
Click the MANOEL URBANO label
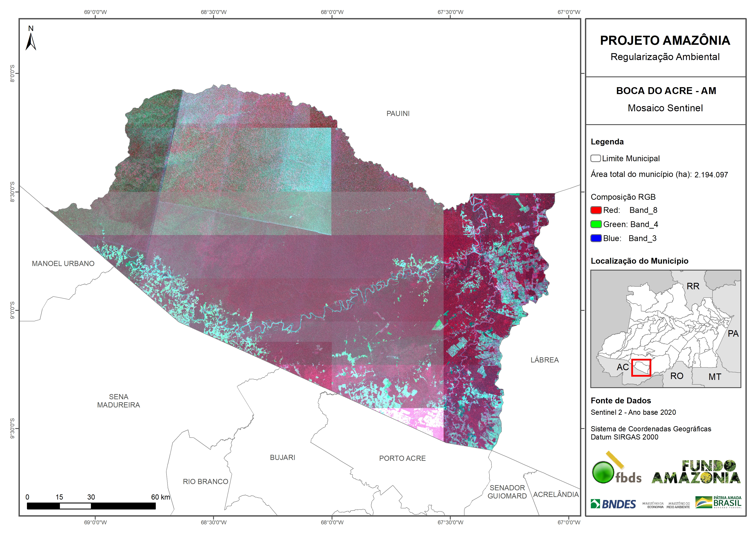[63, 263]
